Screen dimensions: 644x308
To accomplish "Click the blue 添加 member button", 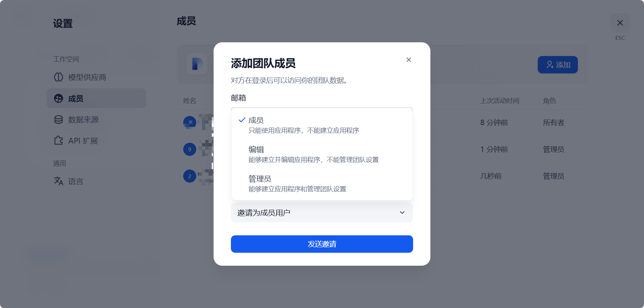I will pyautogui.click(x=558, y=65).
